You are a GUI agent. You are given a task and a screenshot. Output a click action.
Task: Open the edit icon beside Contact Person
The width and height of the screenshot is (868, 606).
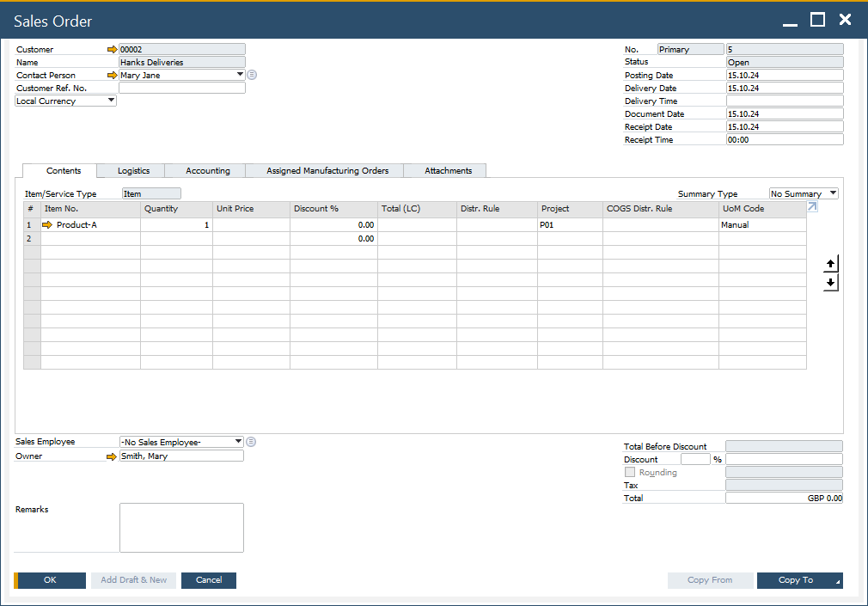[x=250, y=75]
